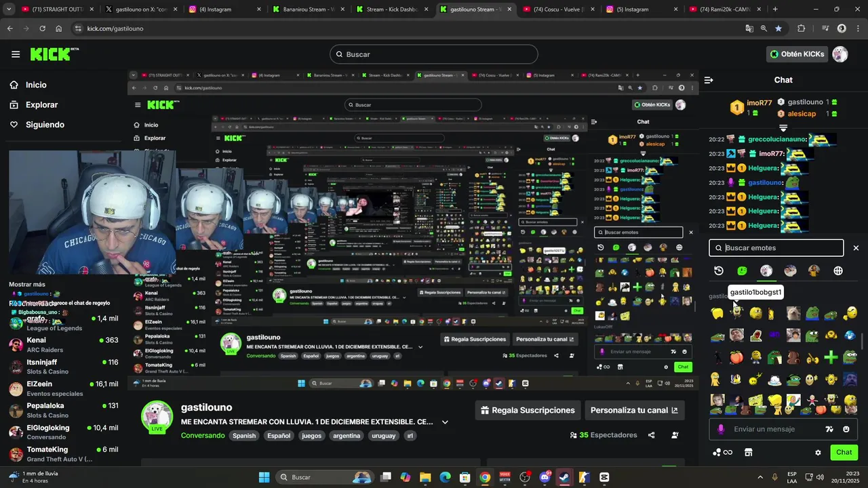Image resolution: width=868 pixels, height=488 pixels.
Task: Focus the main Buscar search bar
Action: (434, 54)
